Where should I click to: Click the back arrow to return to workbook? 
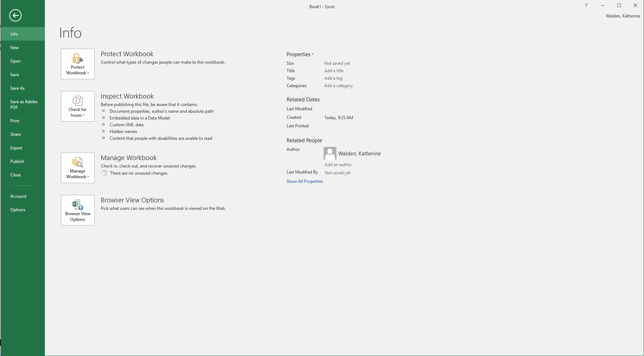click(x=15, y=15)
